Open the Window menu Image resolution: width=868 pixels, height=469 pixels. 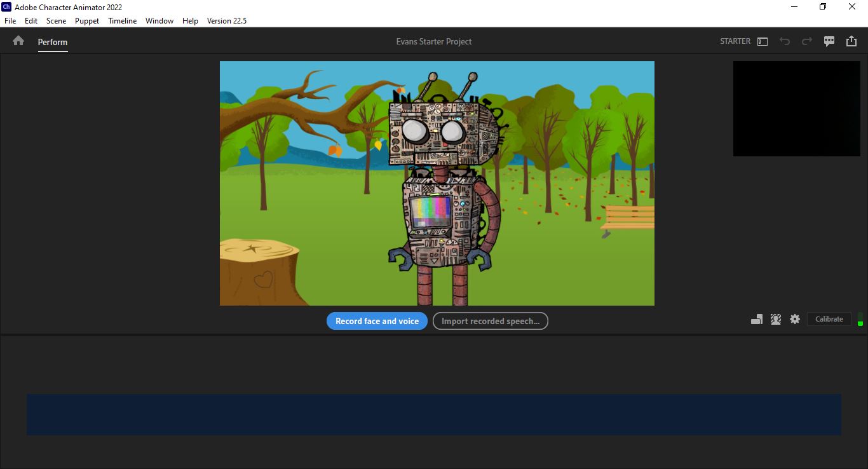pos(159,20)
